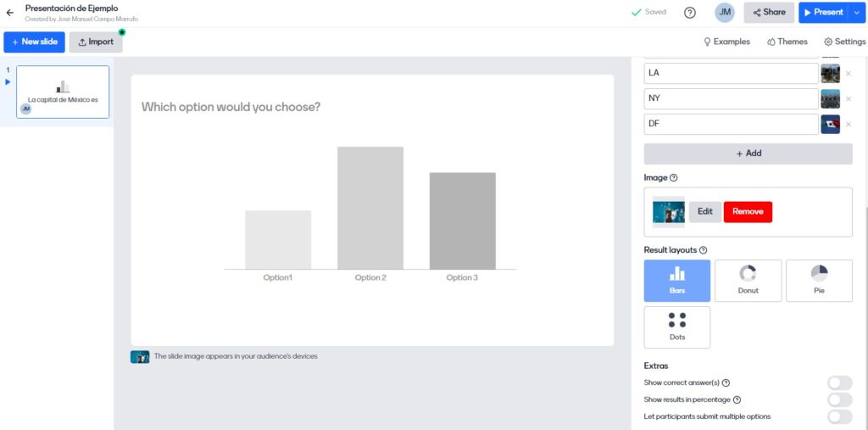The width and height of the screenshot is (868, 430).
Task: Click the red Remove image button
Action: click(748, 212)
